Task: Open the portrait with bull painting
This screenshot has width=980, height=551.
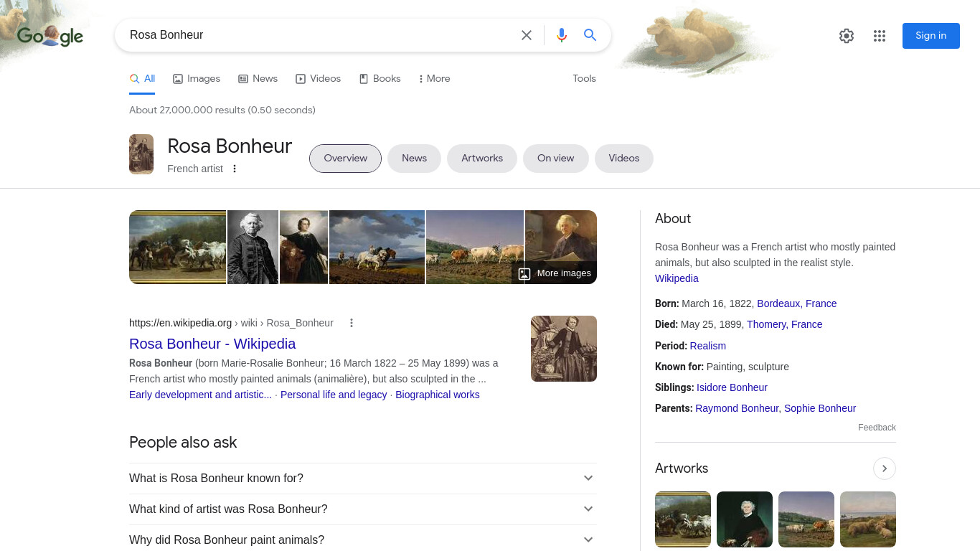Action: (303, 247)
